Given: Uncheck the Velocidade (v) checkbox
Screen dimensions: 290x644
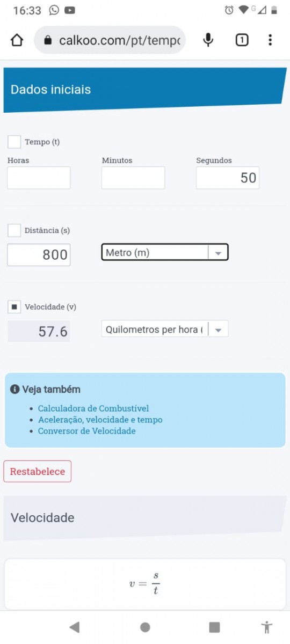Looking at the screenshot, I should 15,307.
